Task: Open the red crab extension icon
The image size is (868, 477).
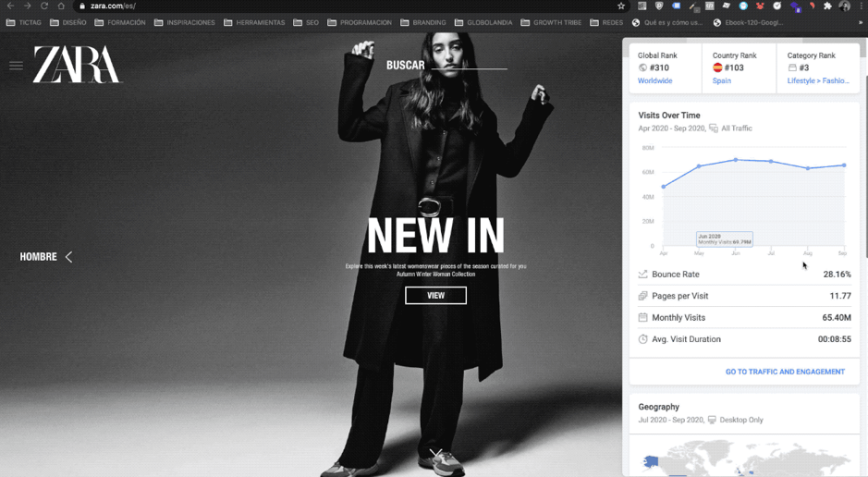Action: point(760,6)
